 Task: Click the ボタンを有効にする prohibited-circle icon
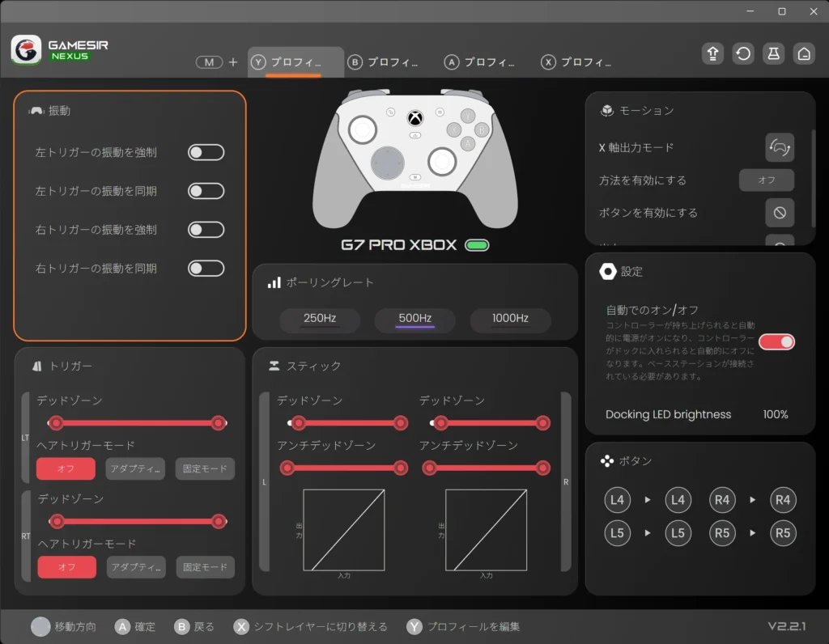[780, 213]
